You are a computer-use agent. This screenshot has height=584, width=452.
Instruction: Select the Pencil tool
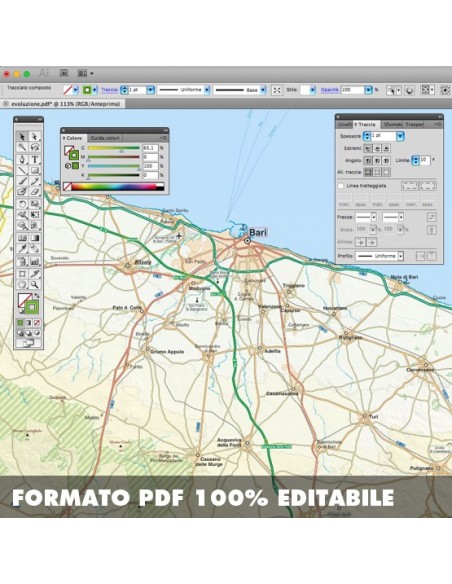(x=35, y=181)
